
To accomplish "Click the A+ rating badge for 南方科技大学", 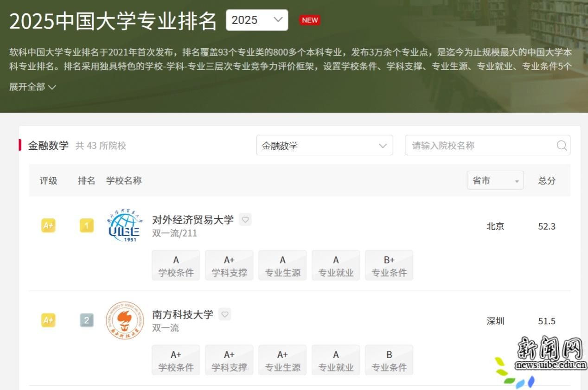I will (x=48, y=320).
